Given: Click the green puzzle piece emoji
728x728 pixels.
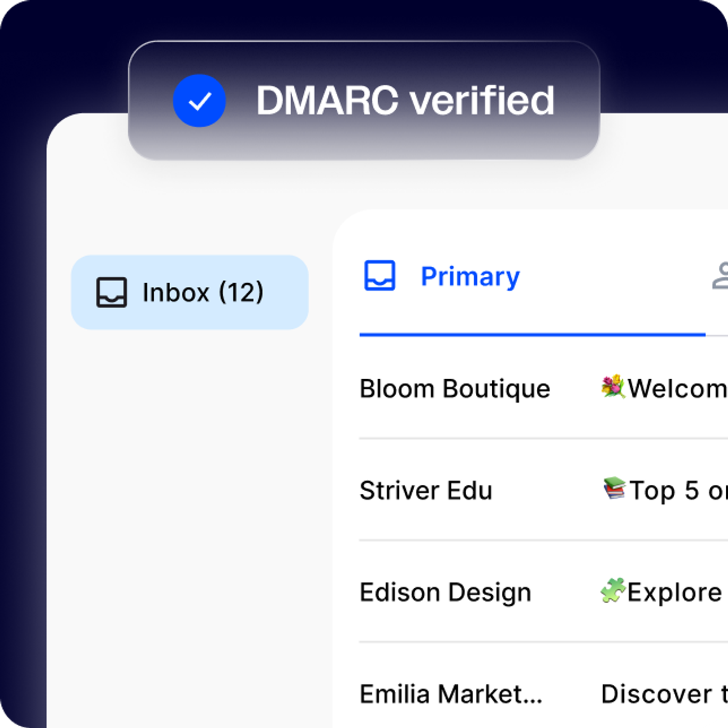Looking at the screenshot, I should [612, 591].
